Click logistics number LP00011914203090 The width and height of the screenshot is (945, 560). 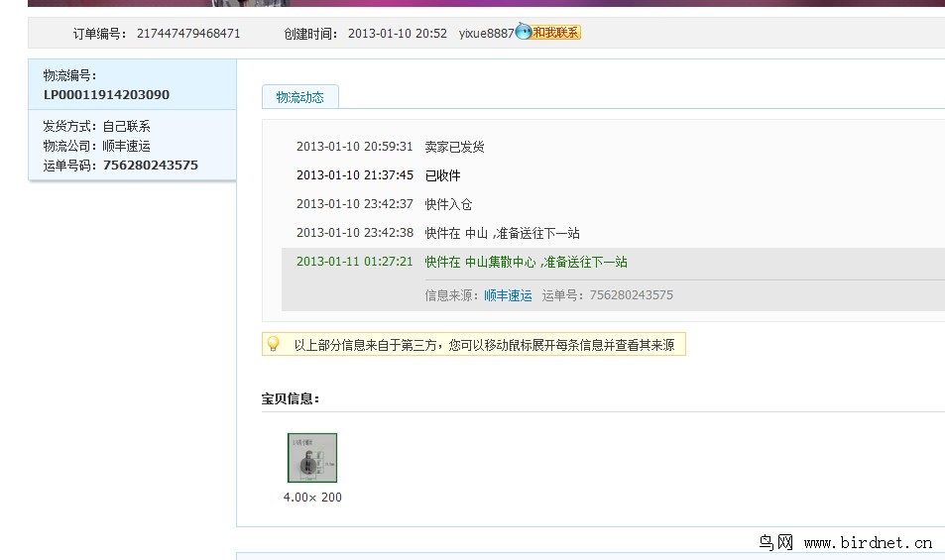(x=106, y=95)
